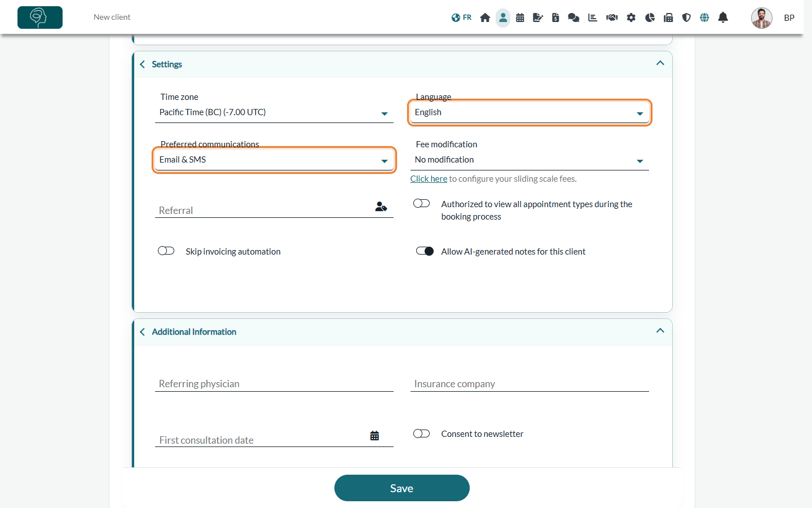Click the BP user initials
The height and width of the screenshot is (508, 812).
(789, 18)
